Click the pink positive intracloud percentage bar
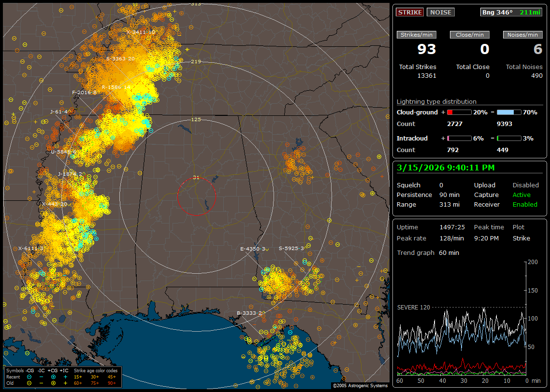The width and height of the screenshot is (550, 392). 459,138
